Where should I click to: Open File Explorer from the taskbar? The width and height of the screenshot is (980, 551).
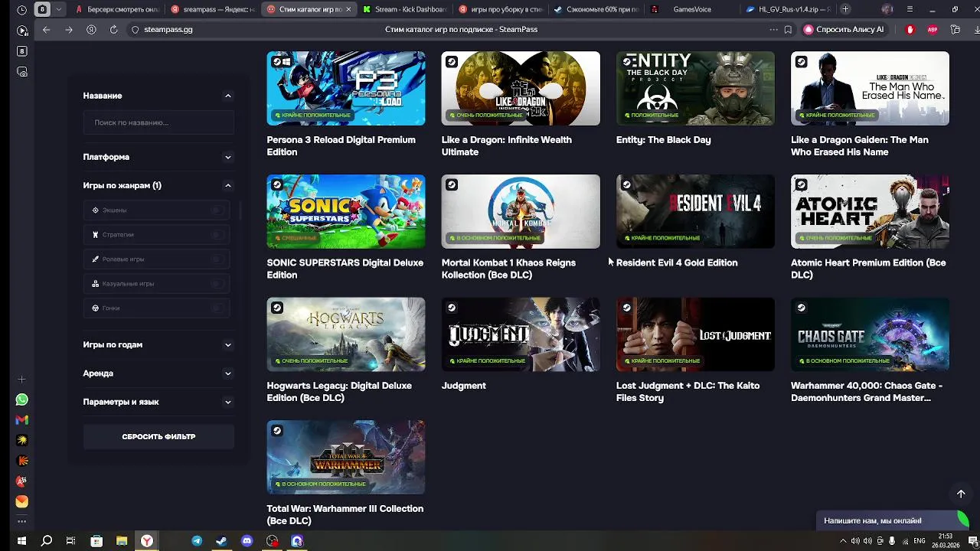pyautogui.click(x=121, y=541)
